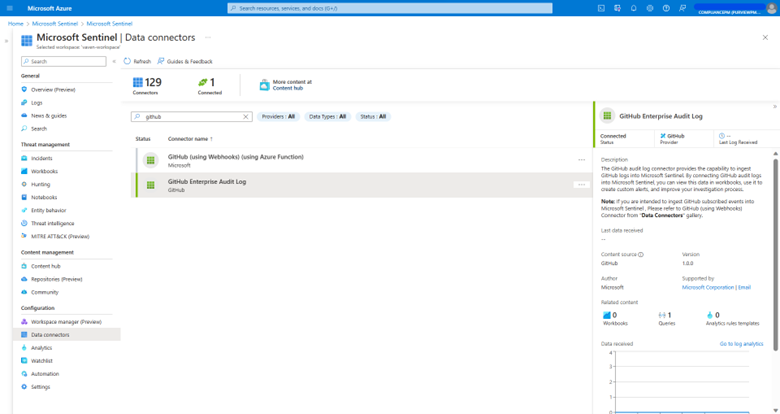Expand the details pane double-arrow
This screenshot has width=780, height=414.
(x=775, y=106)
